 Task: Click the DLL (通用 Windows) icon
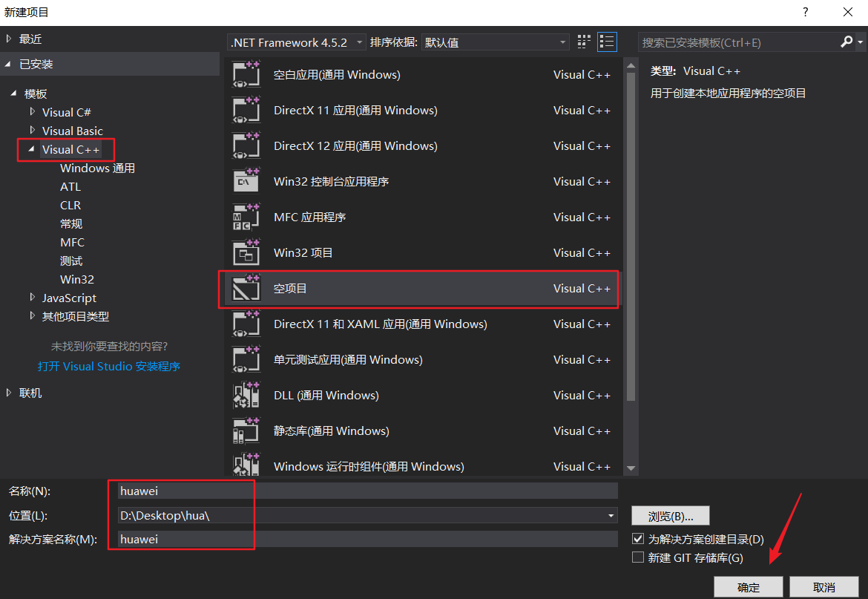click(x=246, y=395)
